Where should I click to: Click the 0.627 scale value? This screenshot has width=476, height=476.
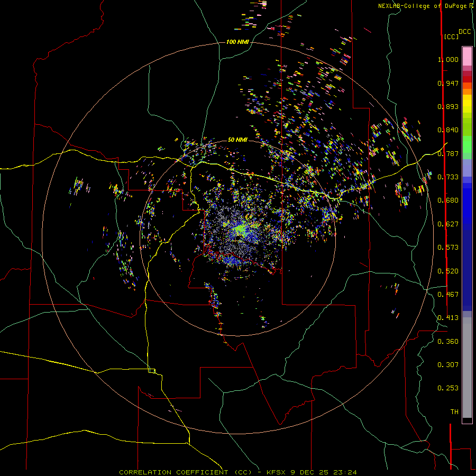point(448,224)
